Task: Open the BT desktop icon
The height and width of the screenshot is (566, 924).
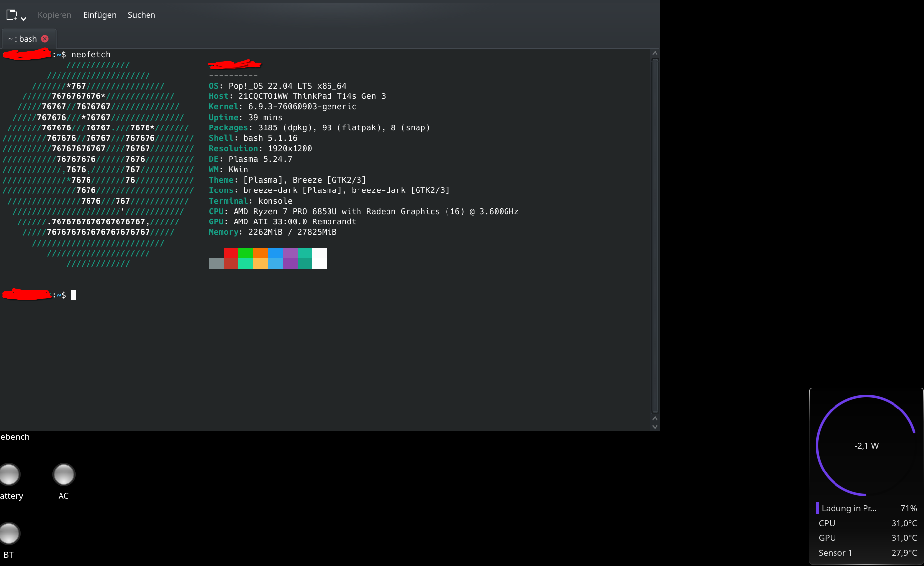Action: [x=9, y=541]
